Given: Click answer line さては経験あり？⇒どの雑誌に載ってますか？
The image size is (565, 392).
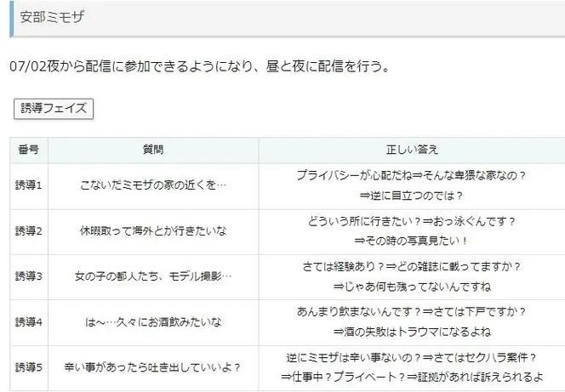Looking at the screenshot, I should click(412, 267).
